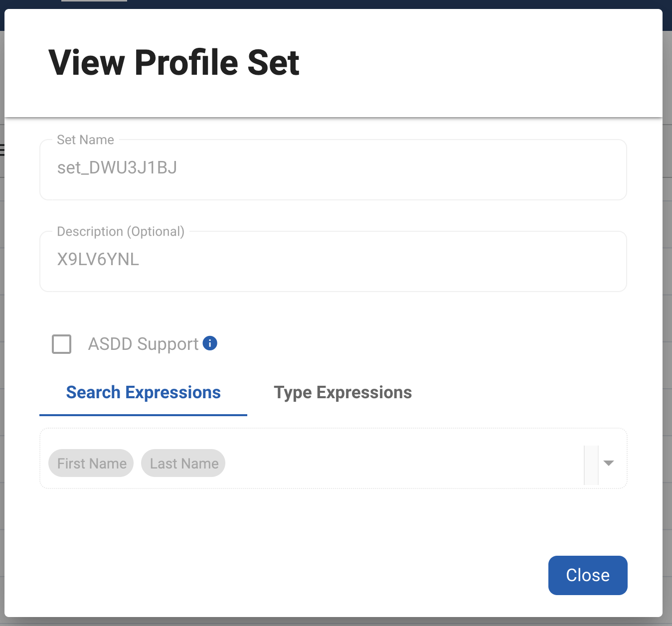
Task: Switch to the Type Expressions tab
Action: coord(342,393)
